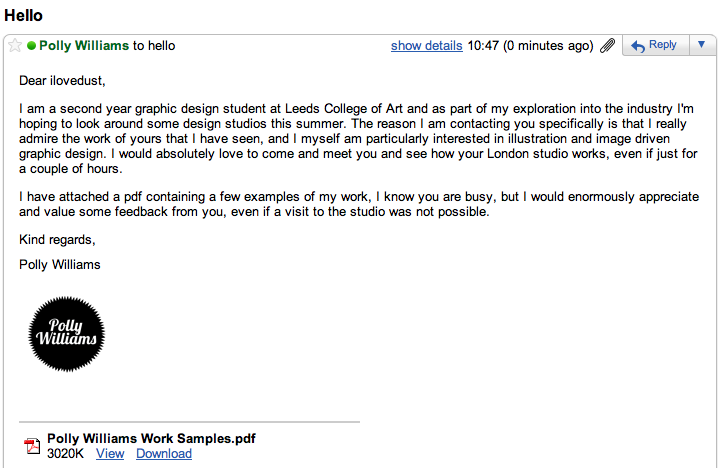Viewport: 727px width, 468px height.
Task: Click the "Kind regards," line
Action: click(x=57, y=240)
